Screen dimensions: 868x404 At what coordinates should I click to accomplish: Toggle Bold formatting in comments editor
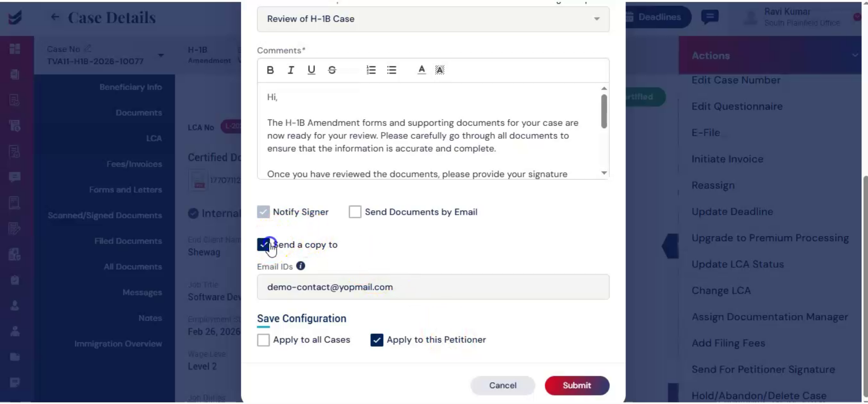pyautogui.click(x=270, y=70)
